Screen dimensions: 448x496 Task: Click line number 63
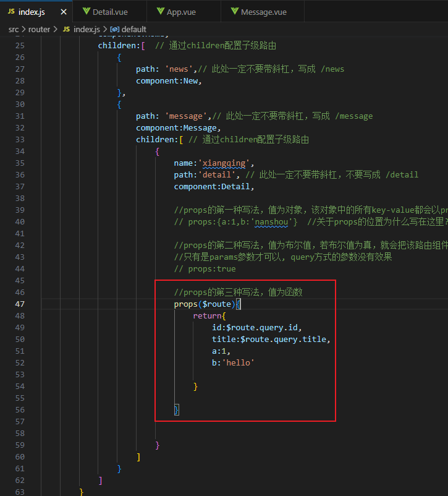click(20, 492)
